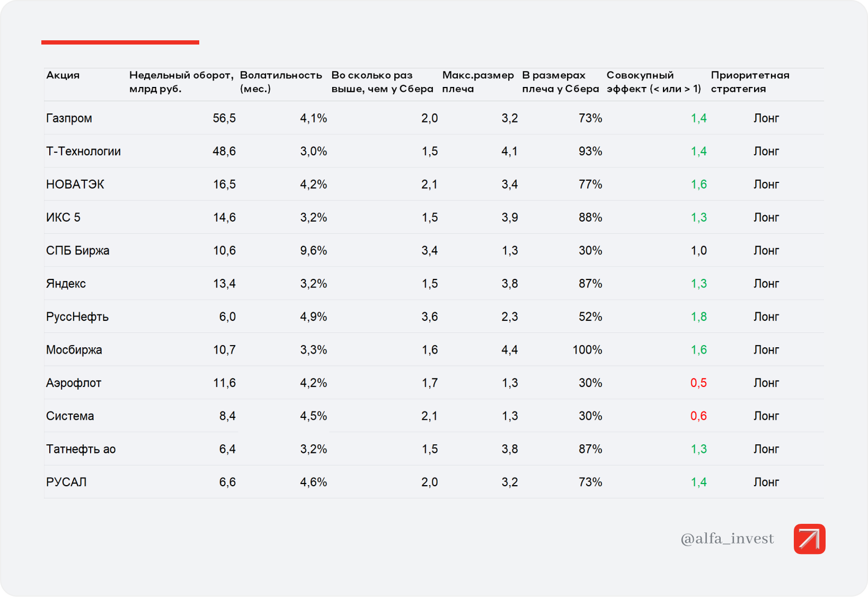
Task: Click the 100% value in Мосбиржа row
Action: click(x=587, y=350)
